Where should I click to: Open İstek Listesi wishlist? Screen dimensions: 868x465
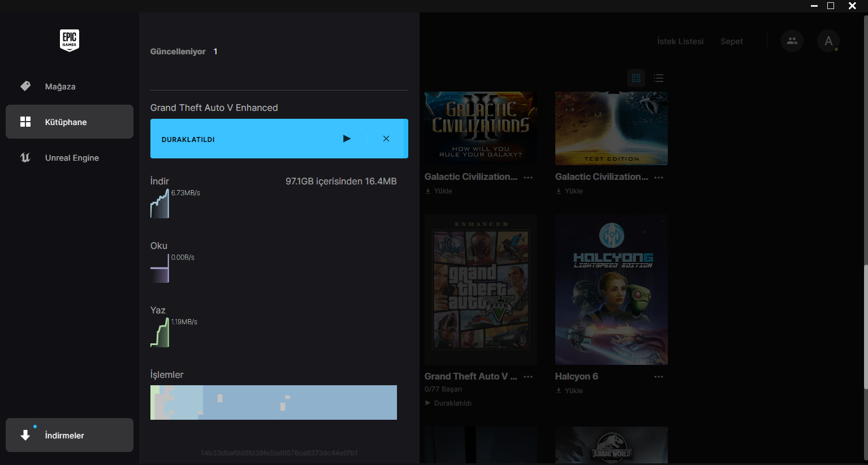[x=680, y=41]
